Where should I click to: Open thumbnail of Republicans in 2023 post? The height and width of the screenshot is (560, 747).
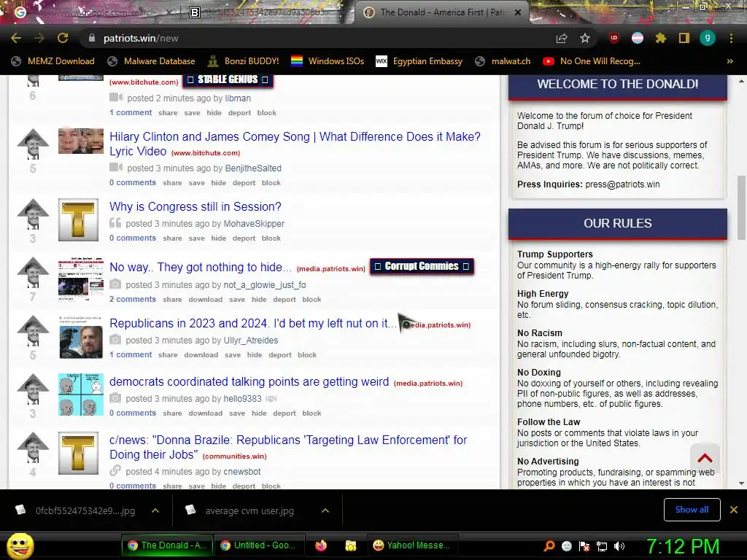[81, 337]
